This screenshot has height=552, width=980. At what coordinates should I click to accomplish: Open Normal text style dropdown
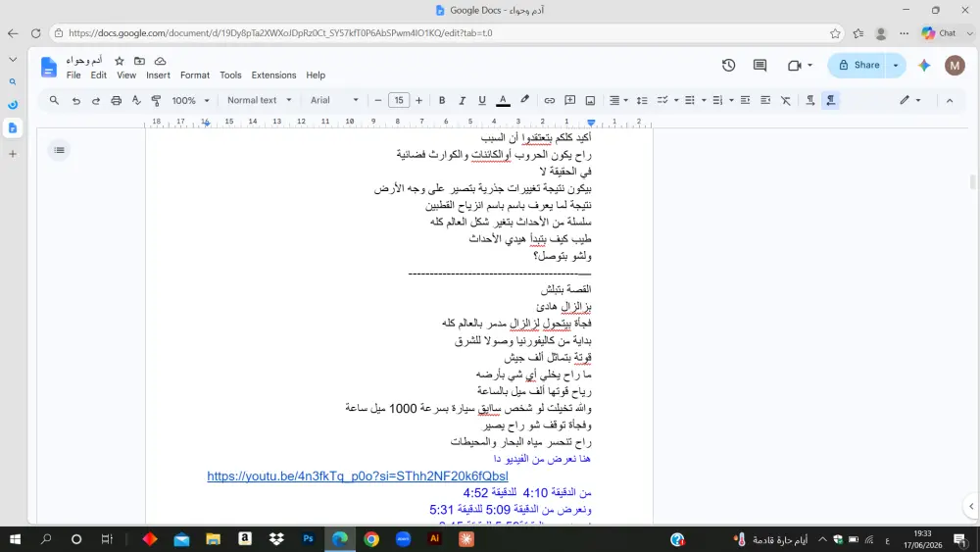coord(259,100)
